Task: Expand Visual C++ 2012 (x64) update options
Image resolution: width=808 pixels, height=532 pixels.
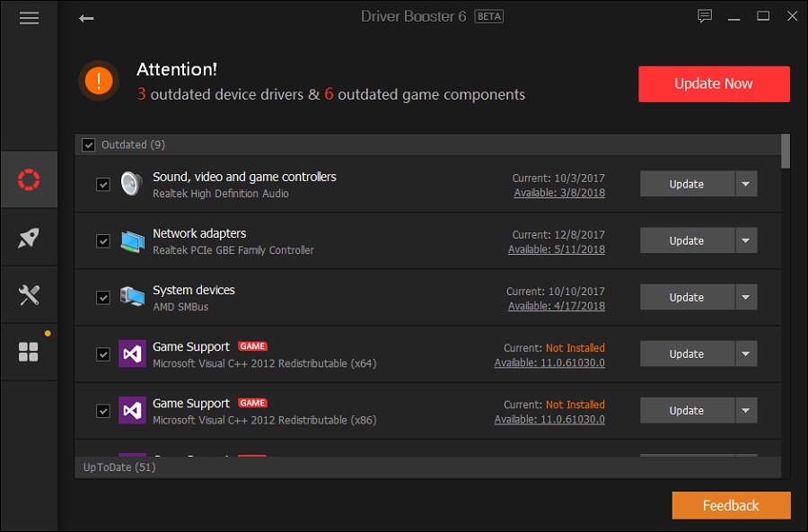Action: tap(746, 353)
